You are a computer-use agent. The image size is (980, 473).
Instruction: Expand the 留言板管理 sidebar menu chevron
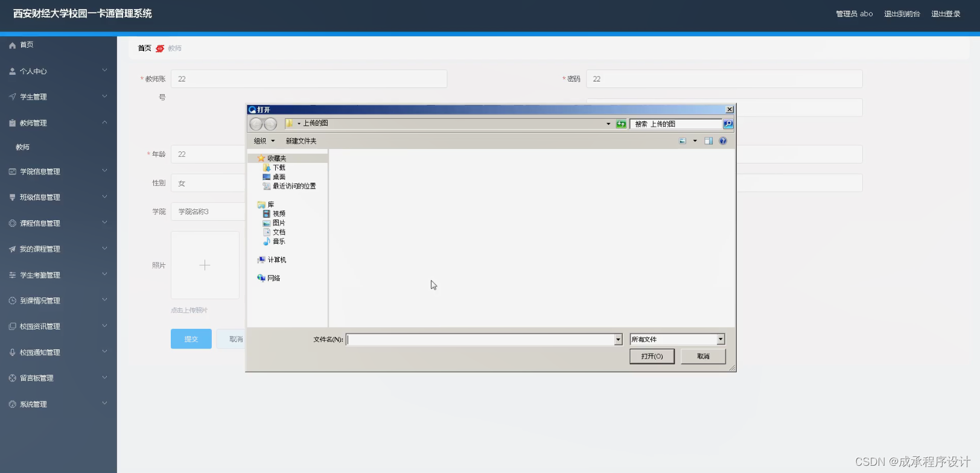click(104, 377)
